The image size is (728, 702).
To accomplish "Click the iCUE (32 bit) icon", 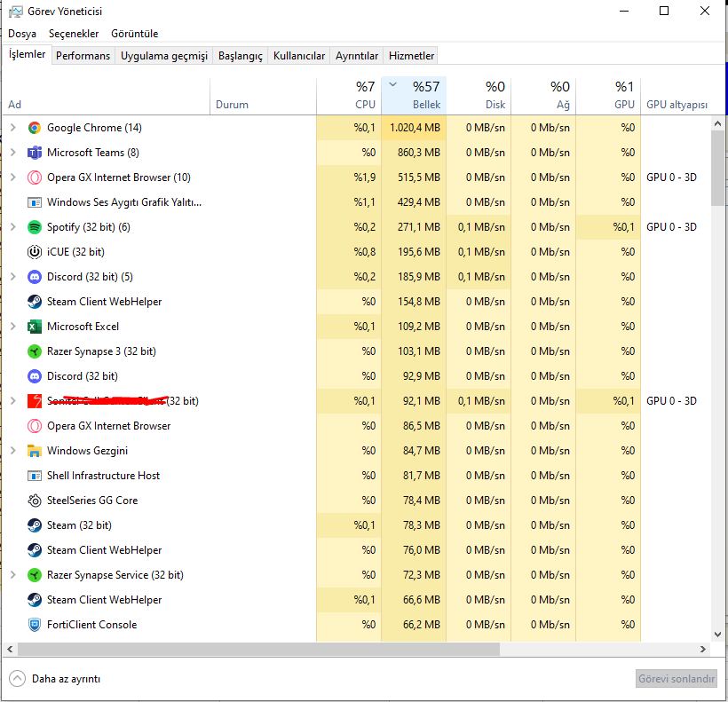I will click(35, 252).
